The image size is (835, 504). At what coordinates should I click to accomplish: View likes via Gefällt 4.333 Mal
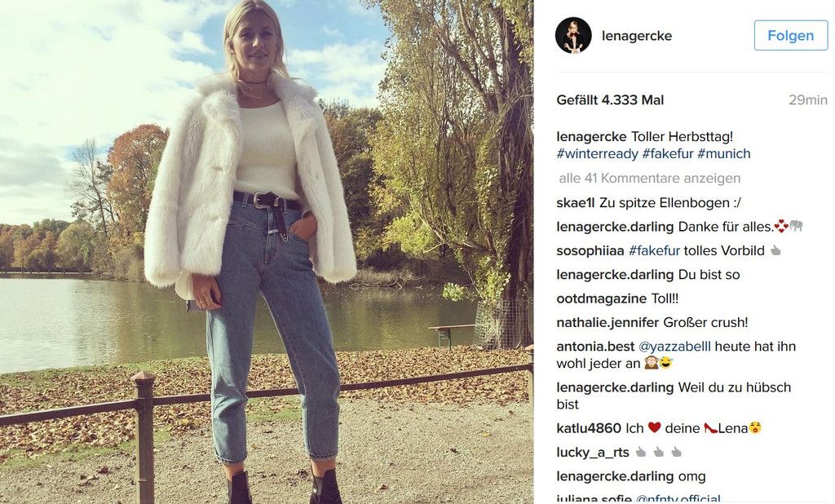tap(610, 100)
